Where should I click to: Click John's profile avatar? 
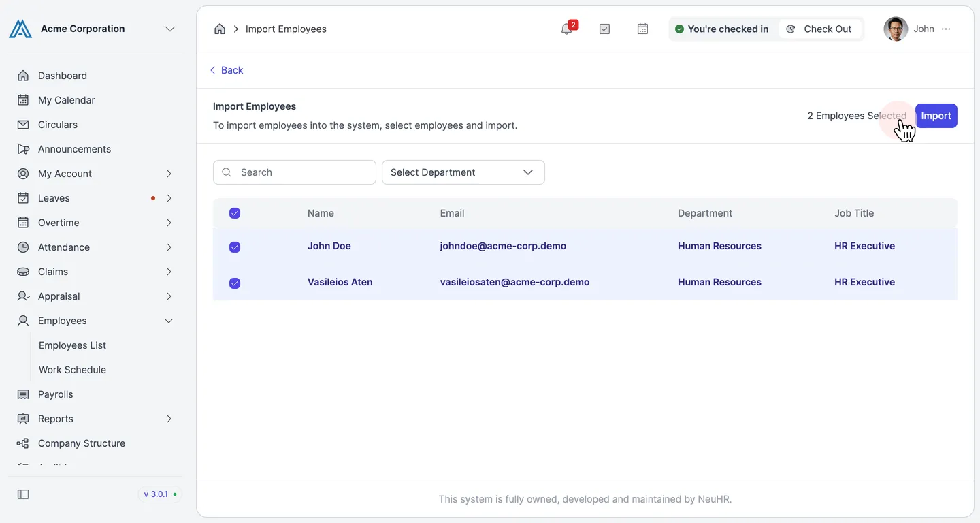click(896, 29)
